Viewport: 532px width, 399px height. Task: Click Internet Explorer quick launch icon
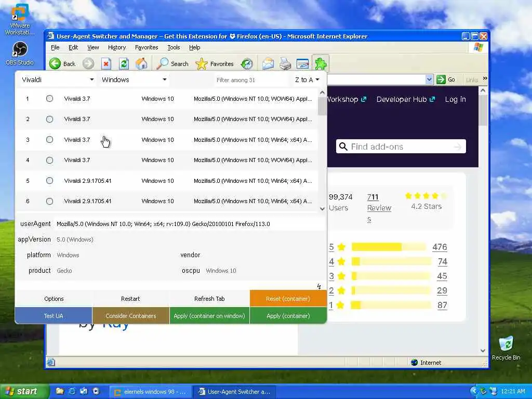(72, 391)
